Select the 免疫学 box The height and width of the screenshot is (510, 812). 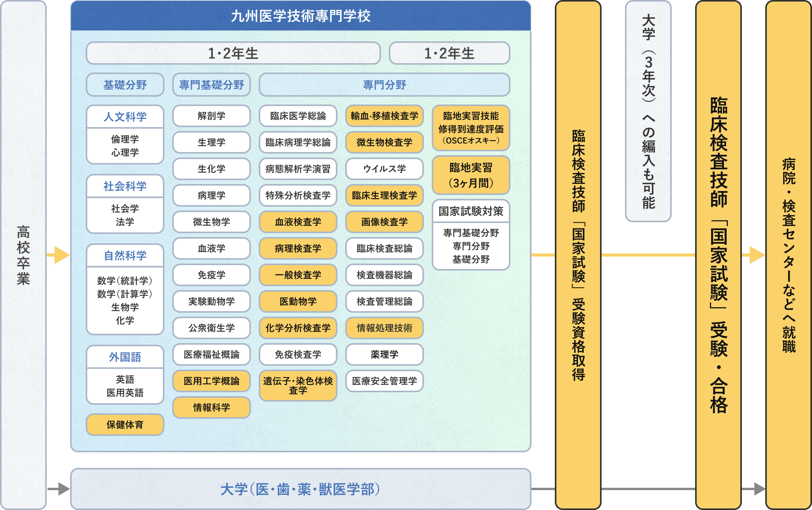pyautogui.click(x=212, y=275)
